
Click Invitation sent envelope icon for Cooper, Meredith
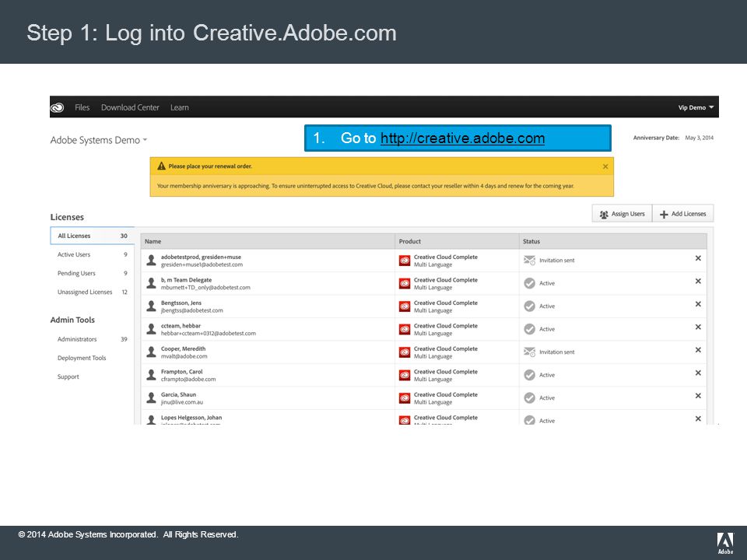529,352
